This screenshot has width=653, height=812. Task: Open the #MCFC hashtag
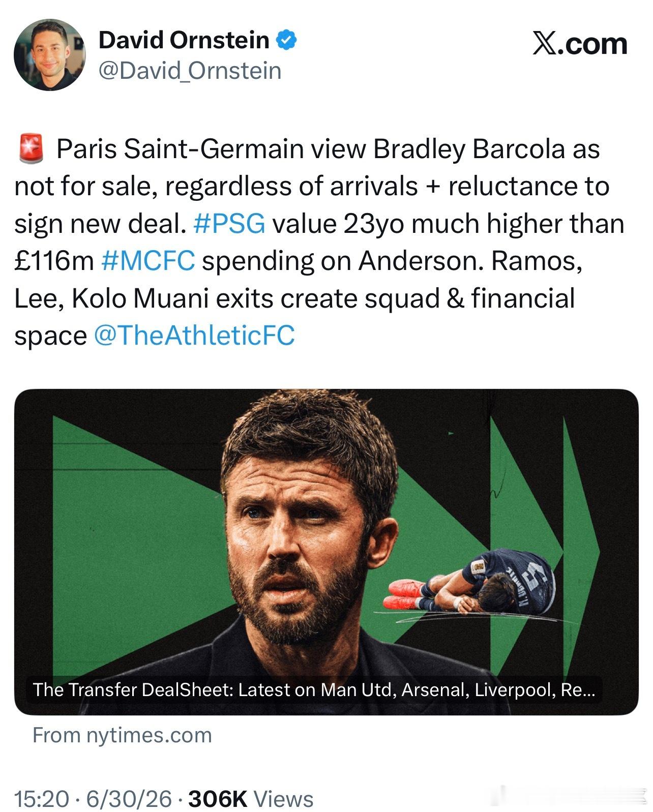(148, 261)
